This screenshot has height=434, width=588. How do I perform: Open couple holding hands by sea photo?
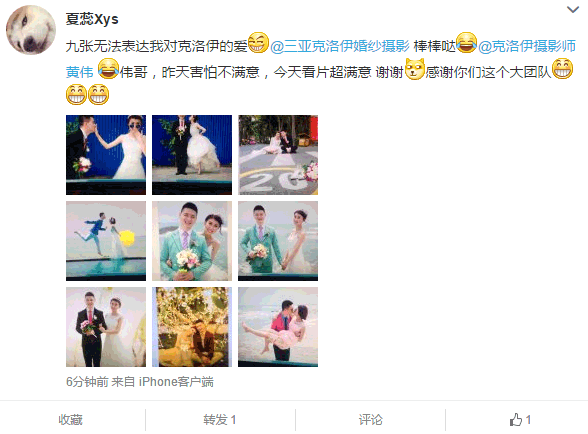click(278, 241)
